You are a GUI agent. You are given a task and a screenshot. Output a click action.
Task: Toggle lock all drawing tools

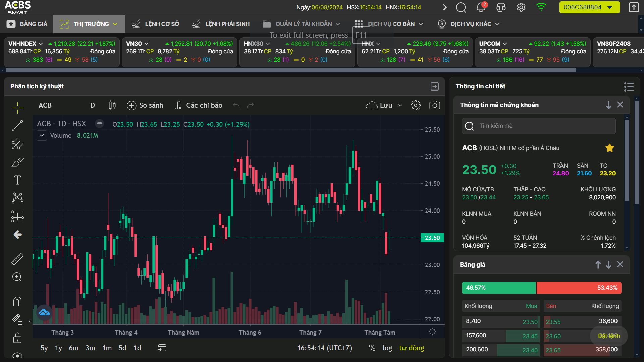point(17,337)
